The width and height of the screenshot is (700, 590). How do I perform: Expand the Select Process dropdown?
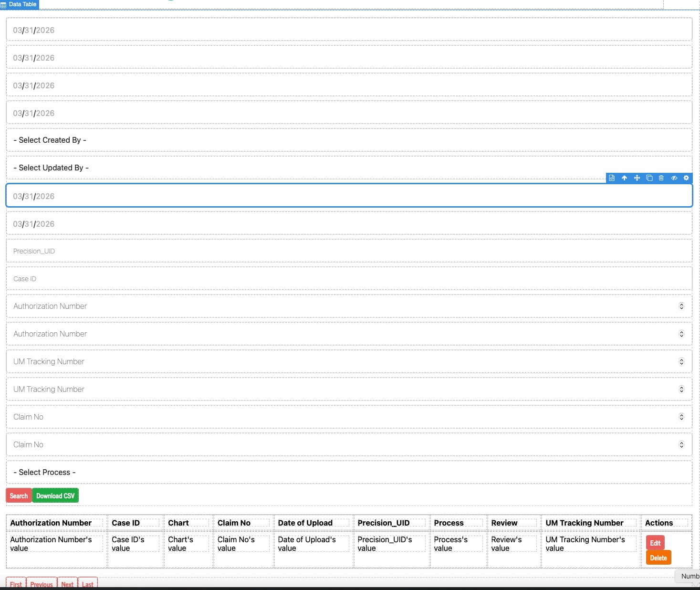point(349,473)
